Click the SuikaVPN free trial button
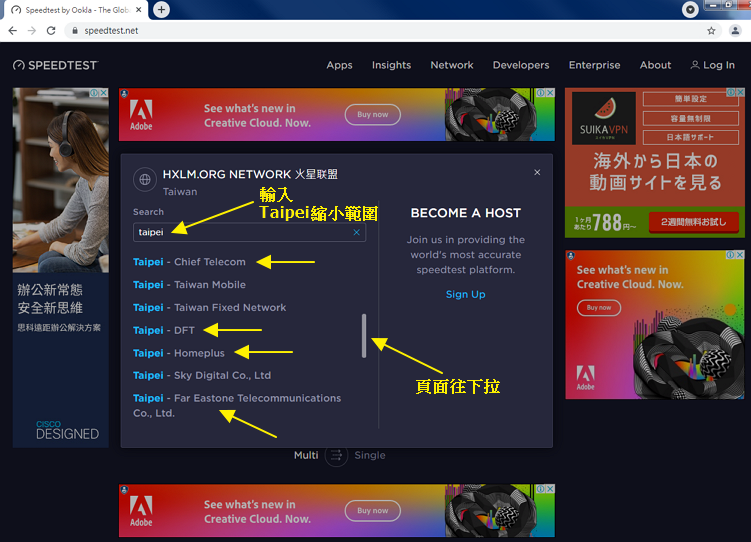This screenshot has width=751, height=542. tap(694, 222)
